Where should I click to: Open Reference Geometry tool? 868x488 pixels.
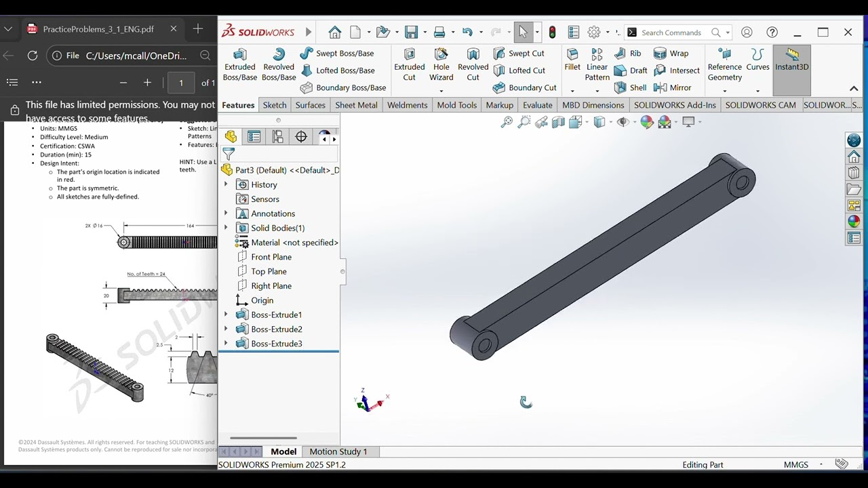coord(725,65)
